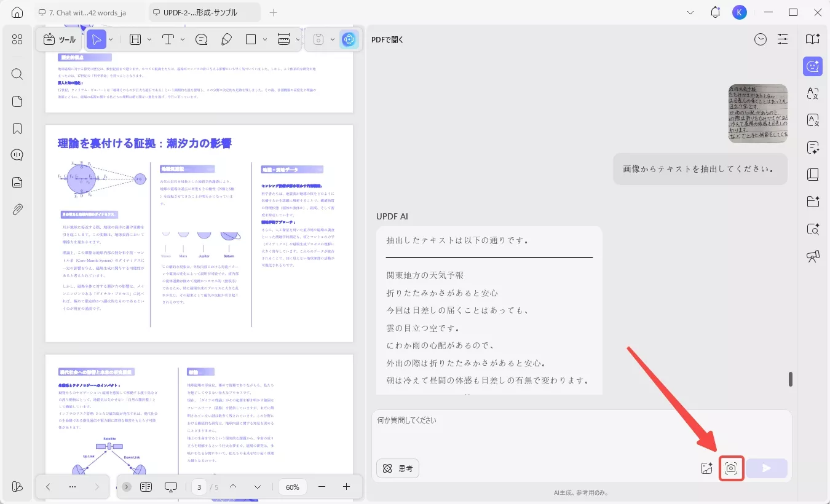Click the send message button

[767, 468]
